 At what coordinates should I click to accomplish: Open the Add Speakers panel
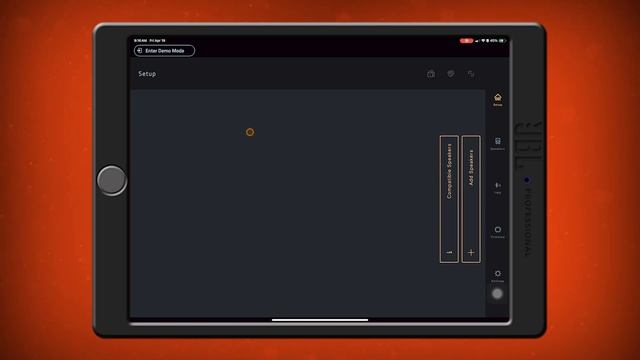click(471, 199)
